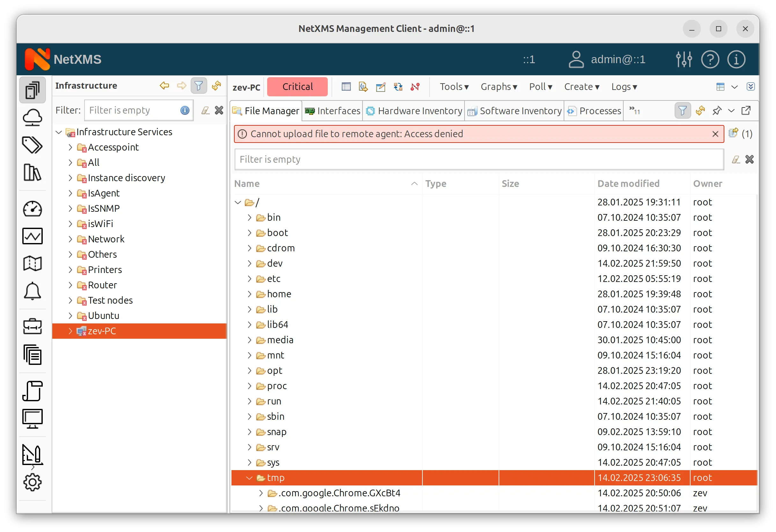Image resolution: width=776 pixels, height=532 pixels.
Task: Dismiss the Access denied error message
Action: point(715,134)
